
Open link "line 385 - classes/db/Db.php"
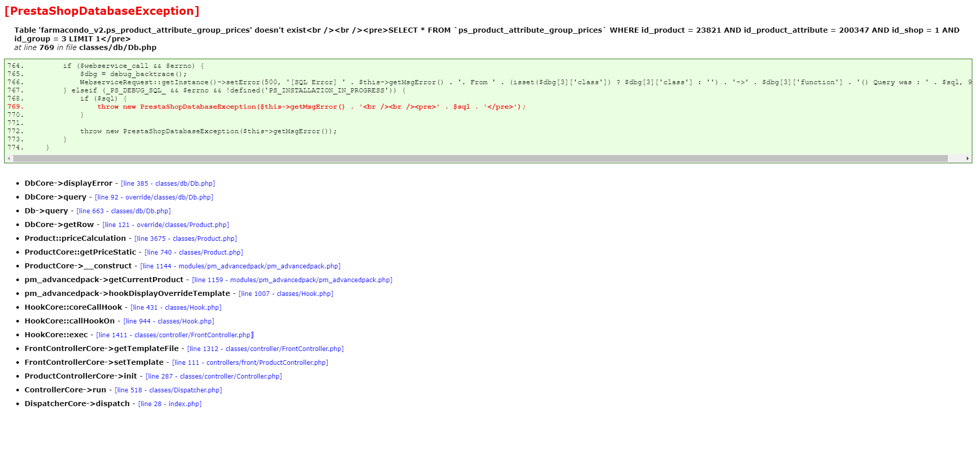168,184
